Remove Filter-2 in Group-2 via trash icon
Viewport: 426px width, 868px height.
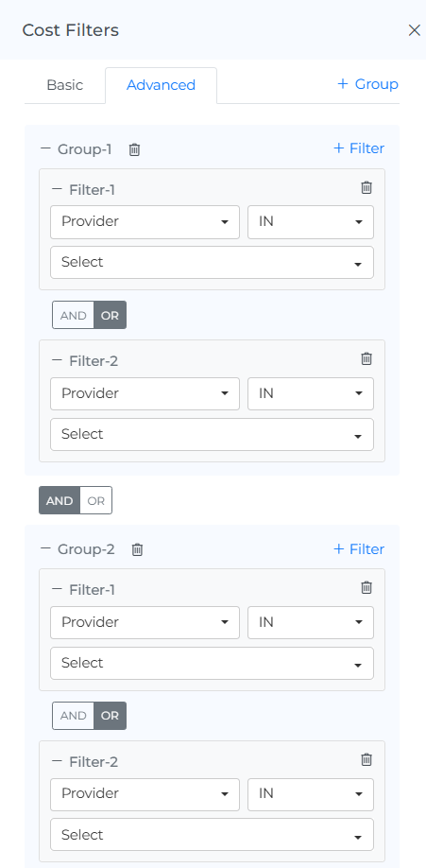click(x=366, y=759)
